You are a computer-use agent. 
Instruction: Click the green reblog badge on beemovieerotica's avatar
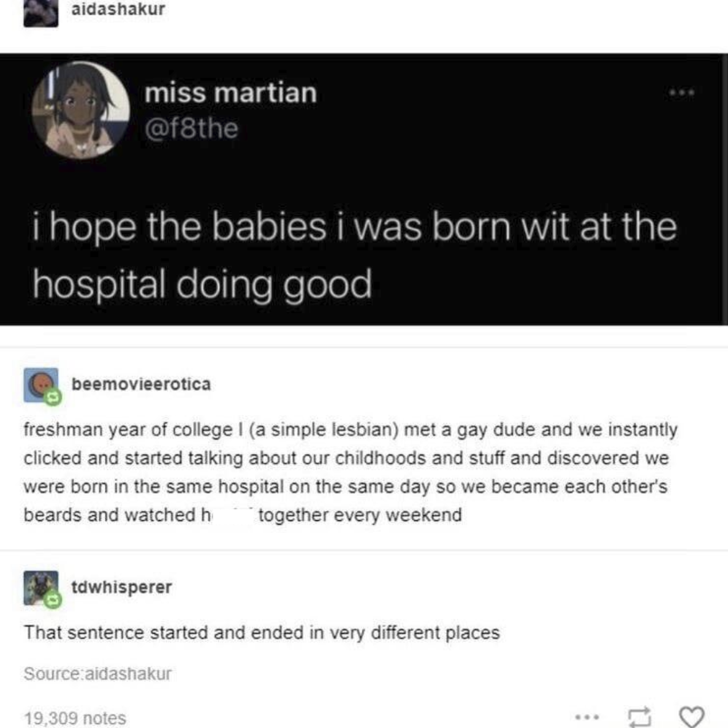pos(53,397)
